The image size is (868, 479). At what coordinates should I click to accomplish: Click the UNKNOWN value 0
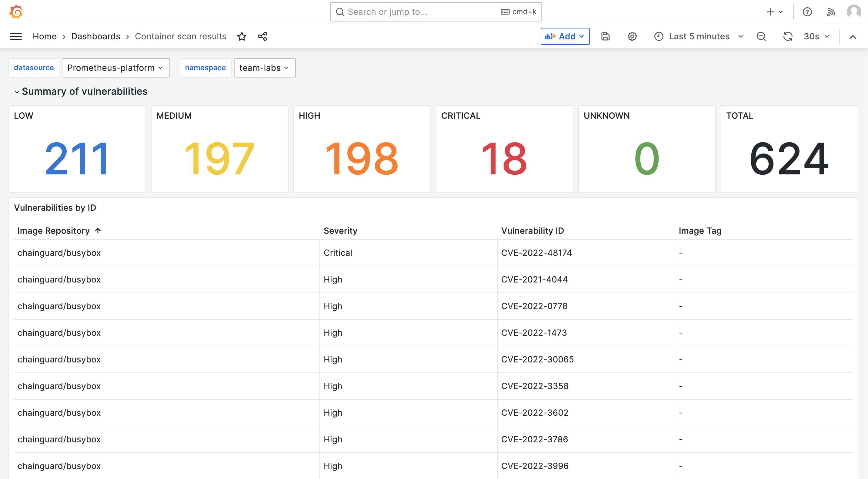point(647,159)
